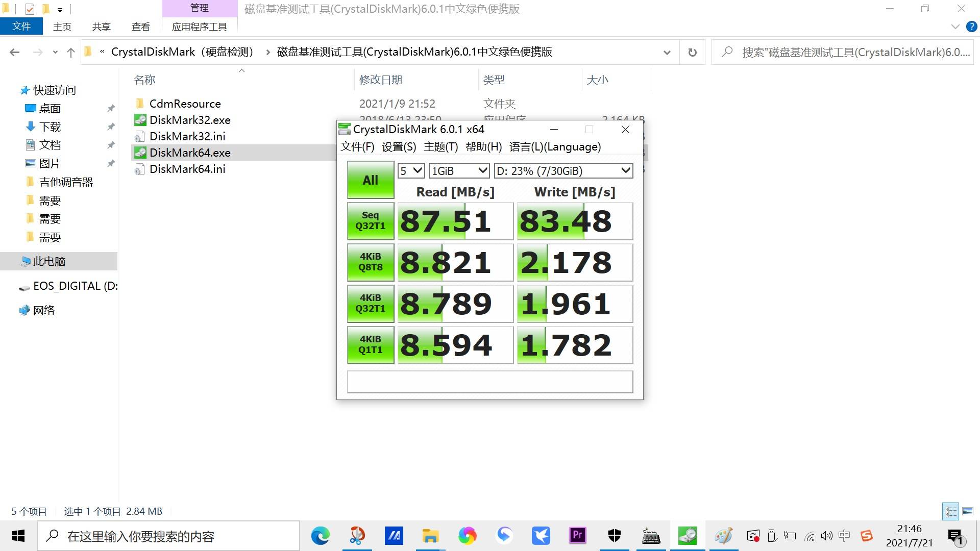This screenshot has width=980, height=551.
Task: Open the test count dropdown showing 5
Action: point(411,171)
